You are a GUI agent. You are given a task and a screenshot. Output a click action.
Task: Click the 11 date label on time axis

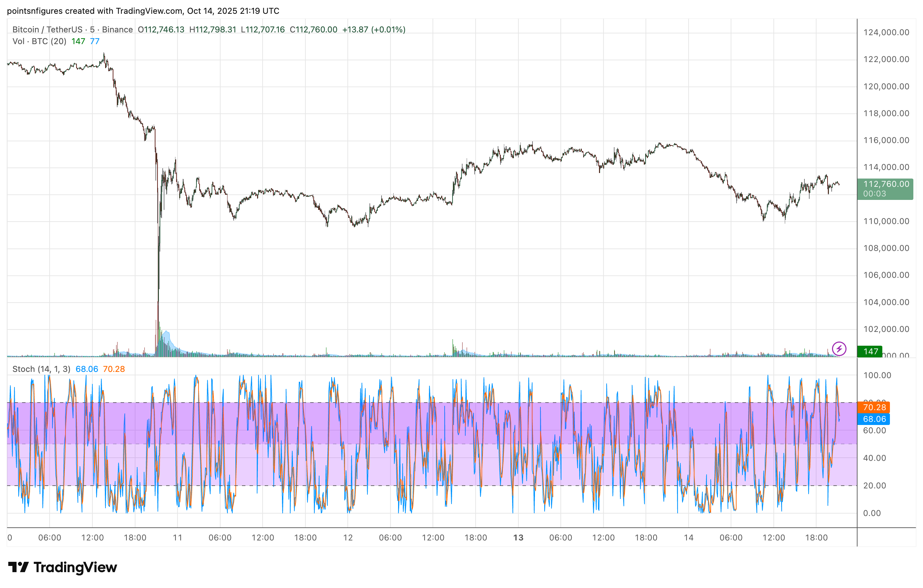[x=177, y=537]
